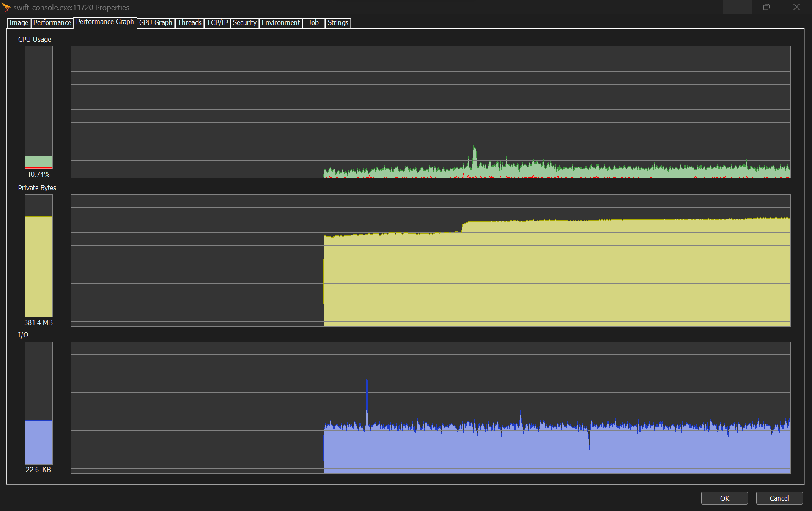
Task: Click the tallest CPU usage spike
Action: click(x=474, y=152)
